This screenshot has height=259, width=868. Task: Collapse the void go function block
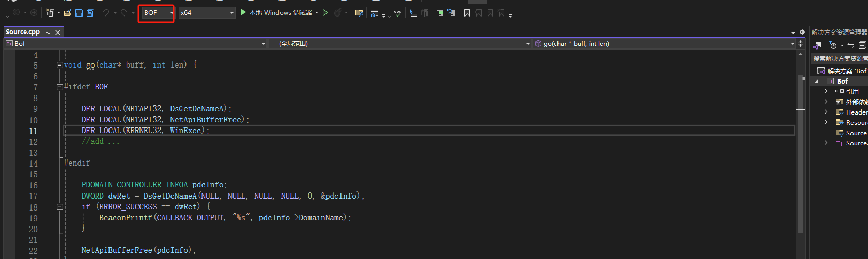click(x=60, y=65)
